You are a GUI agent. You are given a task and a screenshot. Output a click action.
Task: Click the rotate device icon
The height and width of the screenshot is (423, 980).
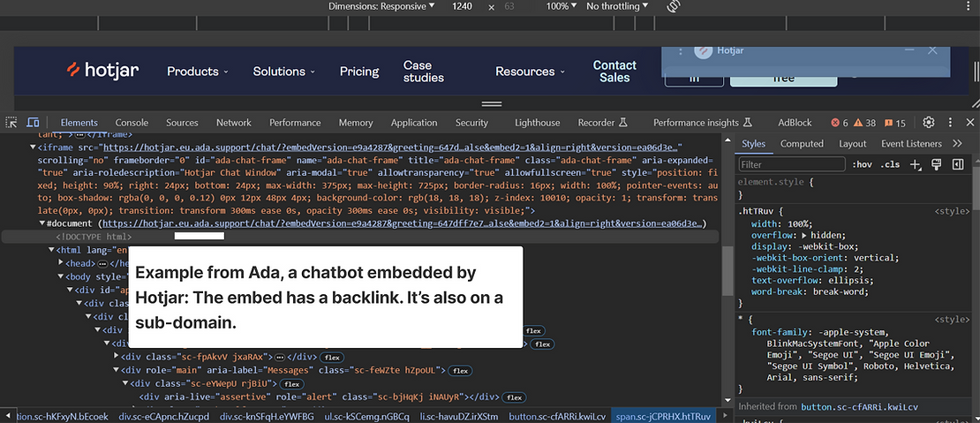click(673, 6)
